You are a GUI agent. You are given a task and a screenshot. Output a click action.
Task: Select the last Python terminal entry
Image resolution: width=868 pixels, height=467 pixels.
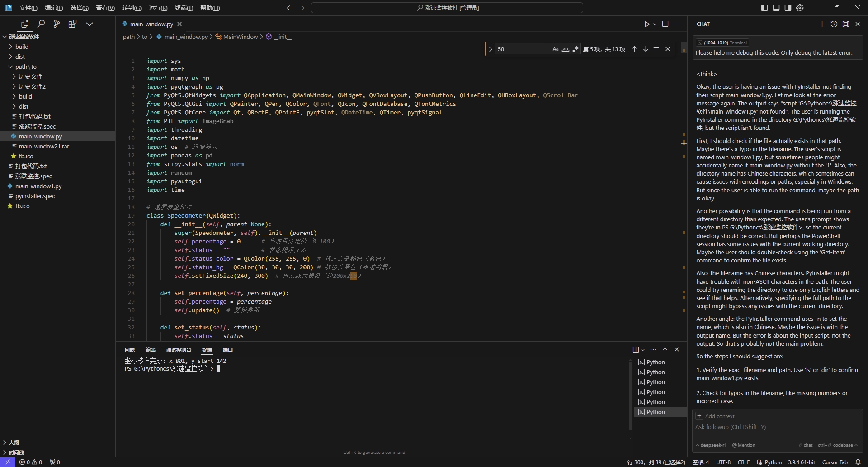pyautogui.click(x=660, y=412)
